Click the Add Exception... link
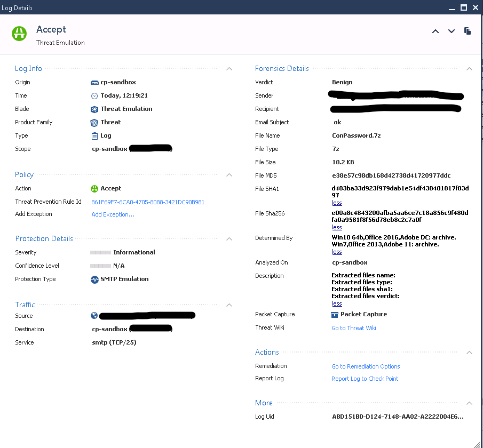 point(113,214)
